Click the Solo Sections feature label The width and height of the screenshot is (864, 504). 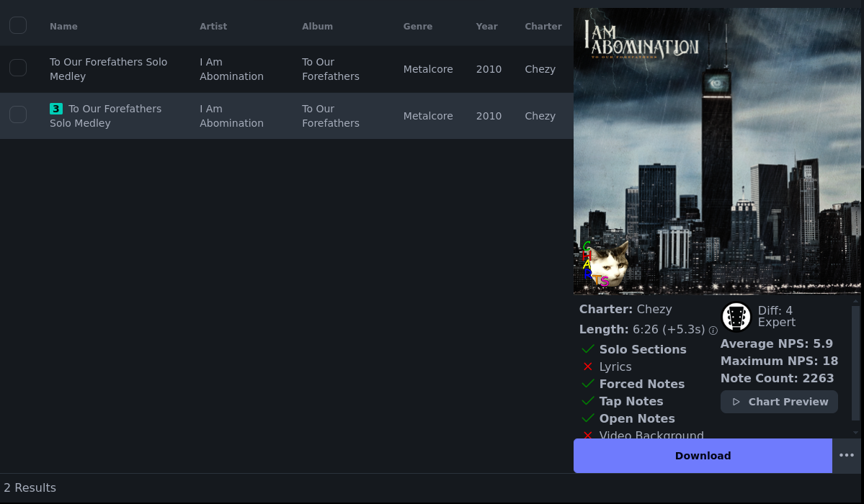pos(643,349)
